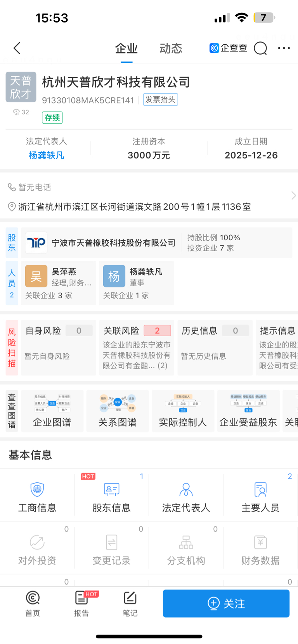Tap the 发票抬头 button
The image size is (298, 644).
click(160, 100)
